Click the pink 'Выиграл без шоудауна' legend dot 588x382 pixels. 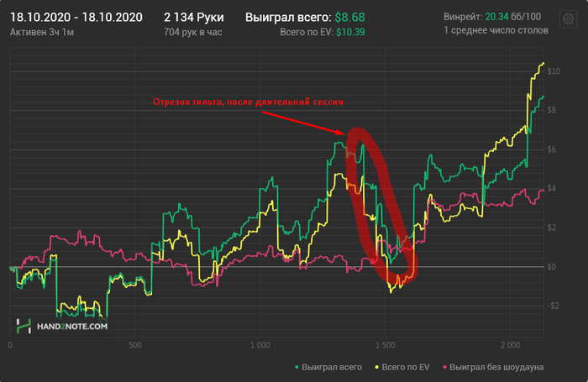(444, 368)
